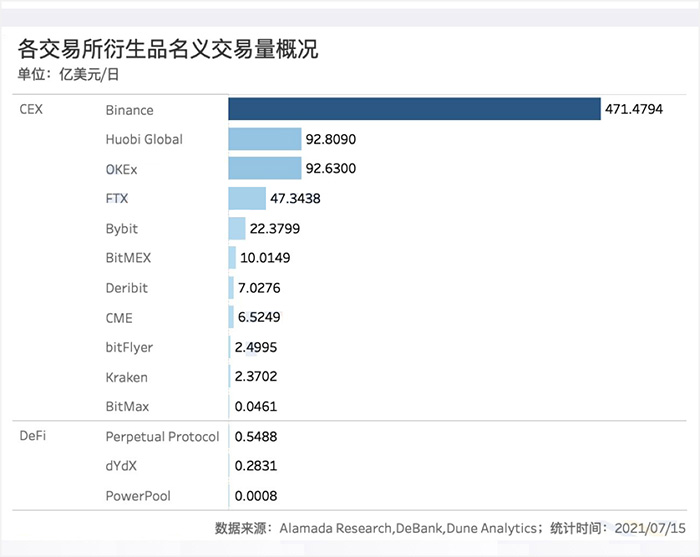Click the PowerPool row label
700x557 pixels.
[138, 496]
